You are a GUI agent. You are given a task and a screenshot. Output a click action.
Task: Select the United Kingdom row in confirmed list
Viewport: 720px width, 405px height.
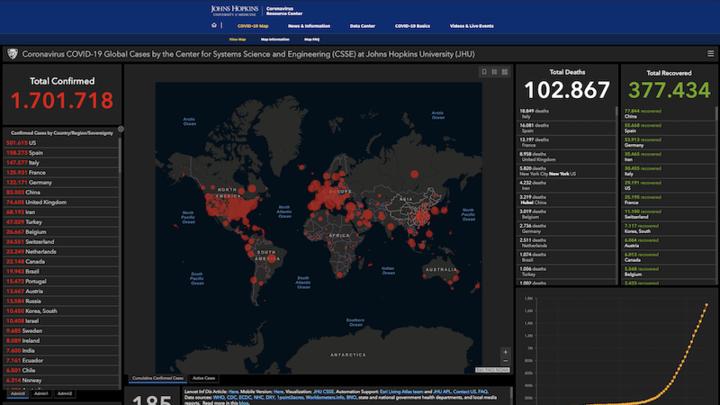point(61,202)
